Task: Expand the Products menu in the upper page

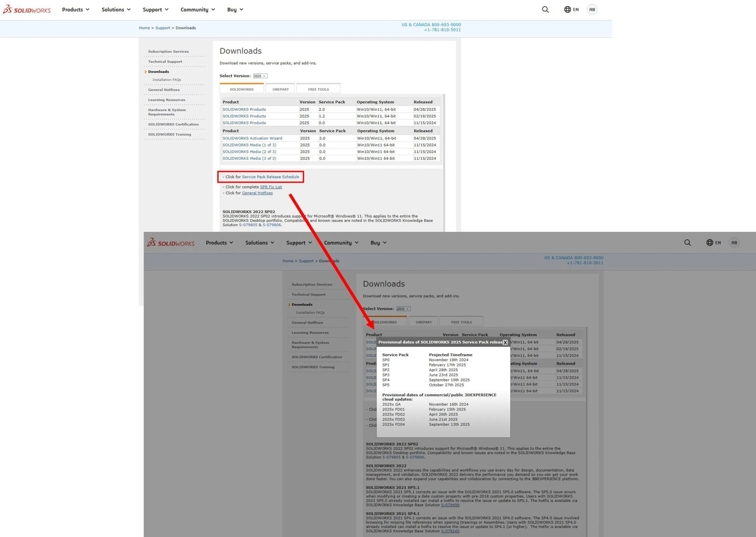Action: pyautogui.click(x=76, y=9)
